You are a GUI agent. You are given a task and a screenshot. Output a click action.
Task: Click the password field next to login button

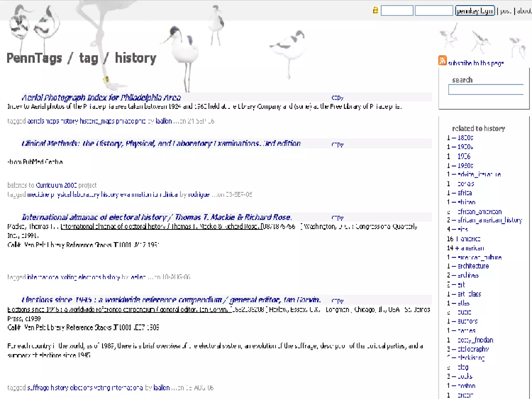pyautogui.click(x=434, y=11)
